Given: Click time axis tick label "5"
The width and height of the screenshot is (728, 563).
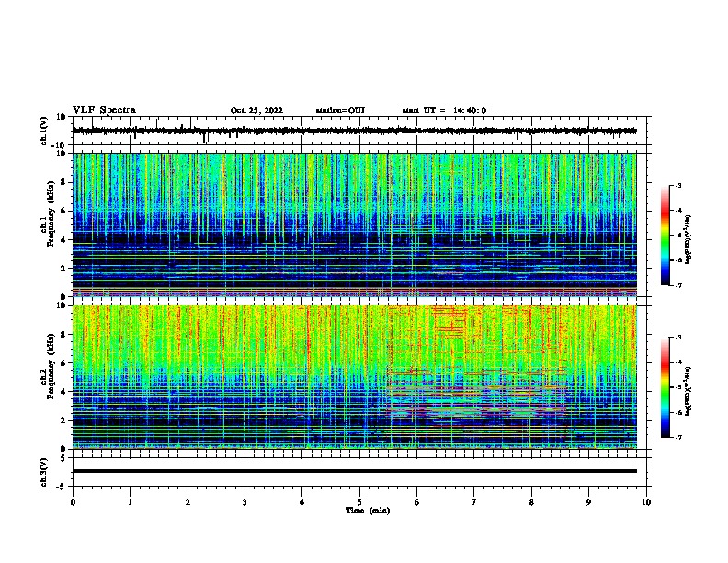Looking at the screenshot, I should (x=359, y=502).
